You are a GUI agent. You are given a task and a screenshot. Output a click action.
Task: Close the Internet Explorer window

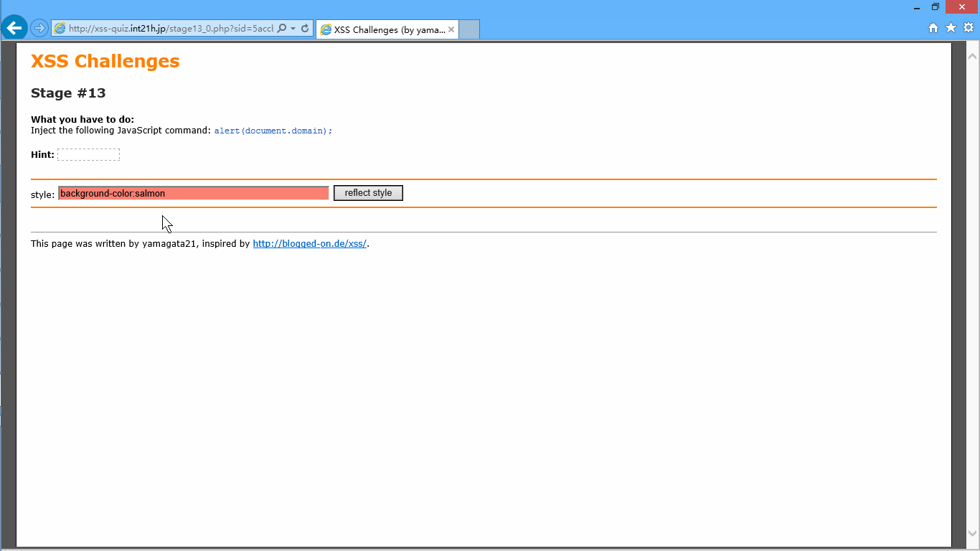point(962,7)
